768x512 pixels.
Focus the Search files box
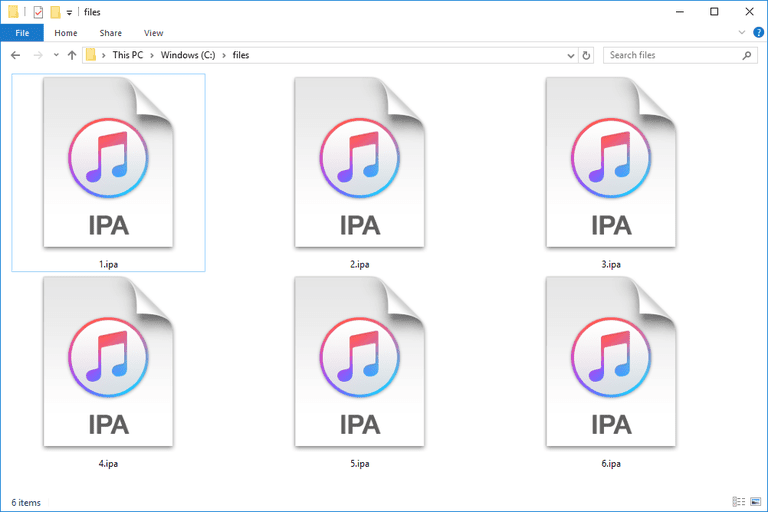point(680,55)
